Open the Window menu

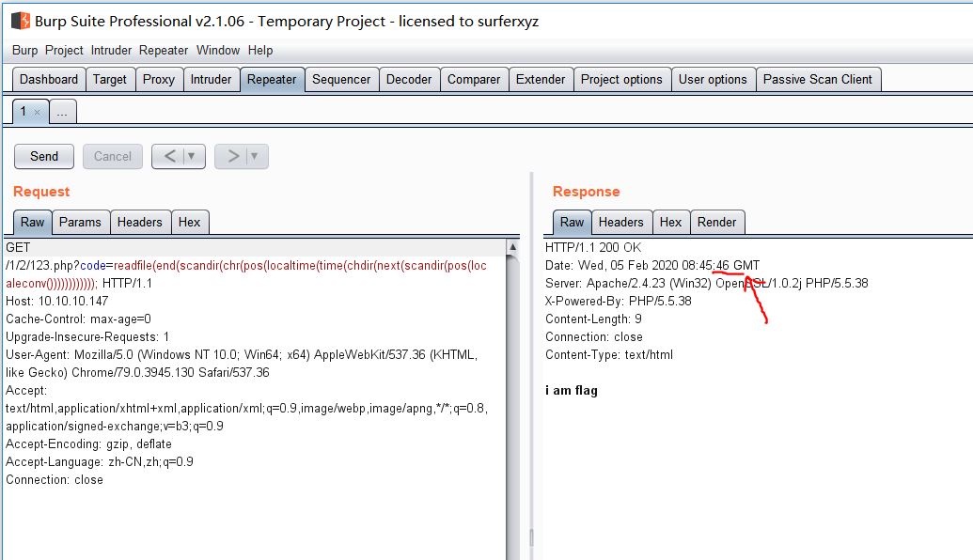[x=218, y=50]
